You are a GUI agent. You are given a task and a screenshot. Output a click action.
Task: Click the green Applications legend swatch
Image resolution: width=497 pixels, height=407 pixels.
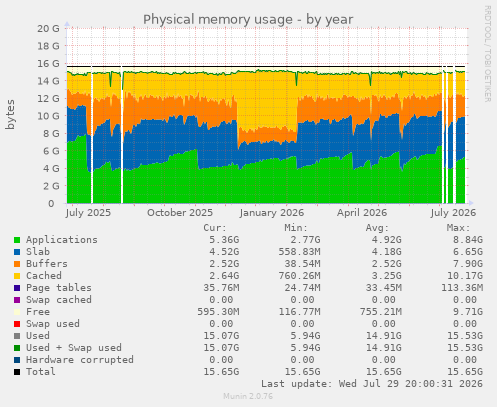coord(17,240)
